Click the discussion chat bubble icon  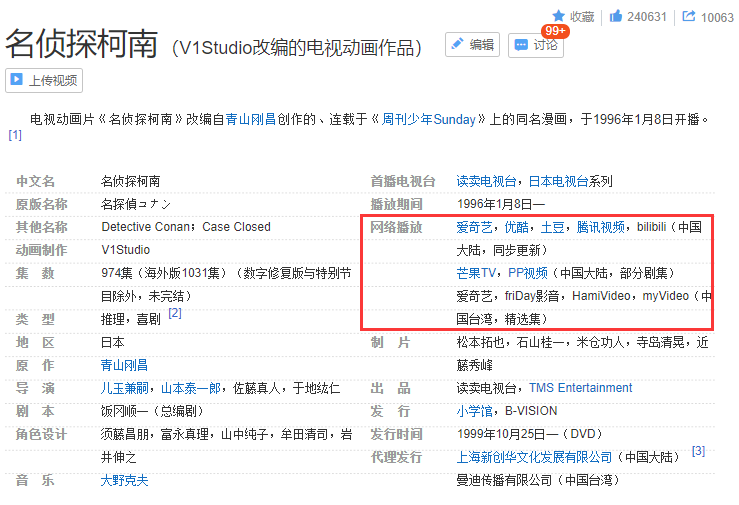coord(521,45)
